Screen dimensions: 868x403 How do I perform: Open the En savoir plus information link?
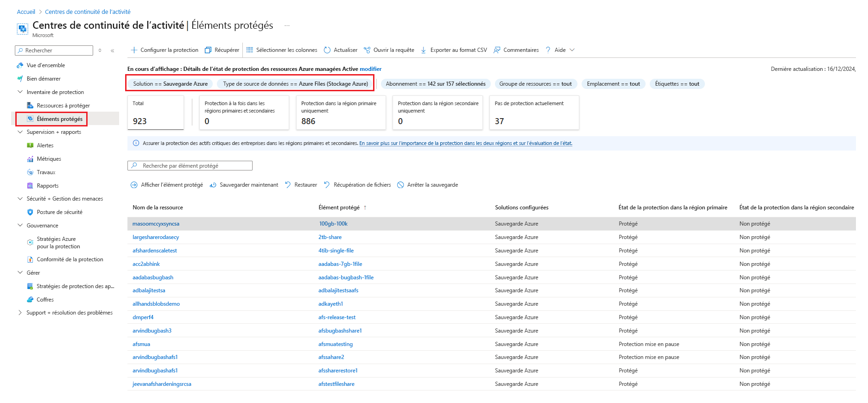point(466,144)
